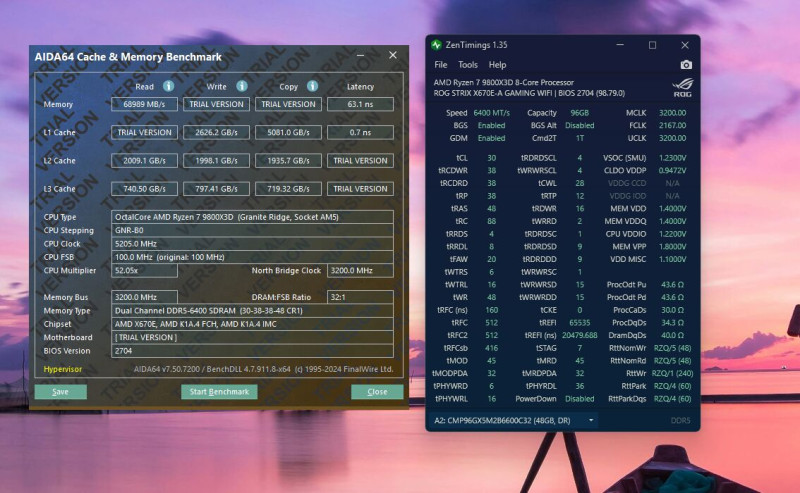Click the L2 Cache Read value 2009.1 GB/s

point(144,160)
